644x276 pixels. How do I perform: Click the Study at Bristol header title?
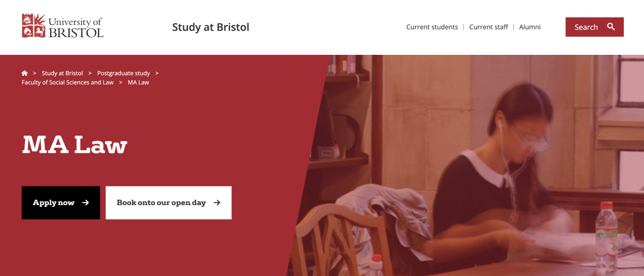pyautogui.click(x=210, y=27)
